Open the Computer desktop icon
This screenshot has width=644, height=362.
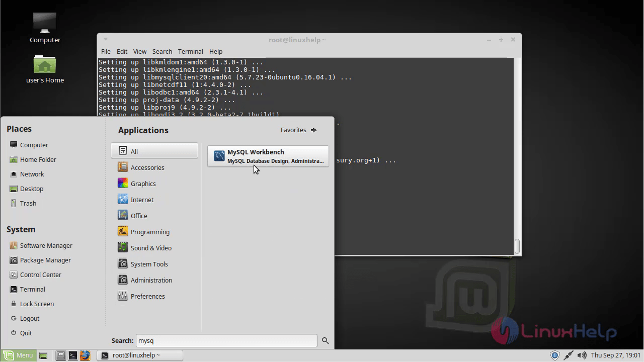[45, 27]
